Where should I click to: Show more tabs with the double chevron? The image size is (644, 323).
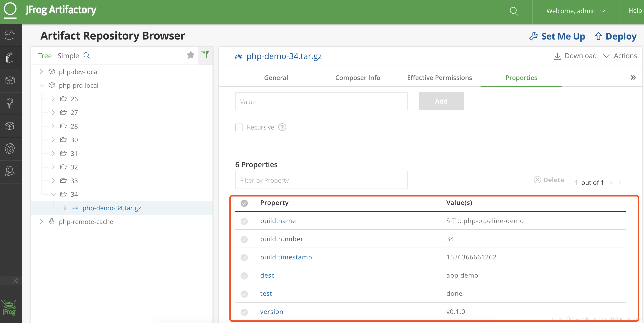(x=633, y=77)
